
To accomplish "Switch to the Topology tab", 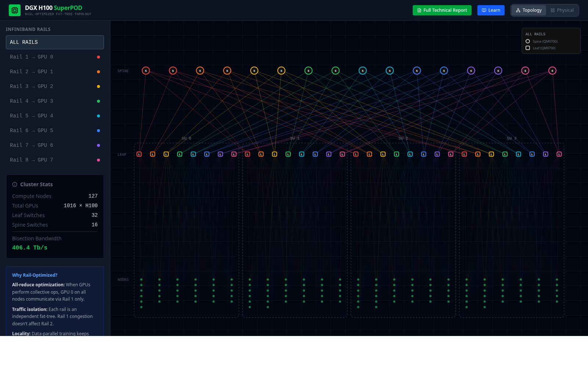I will [528, 10].
